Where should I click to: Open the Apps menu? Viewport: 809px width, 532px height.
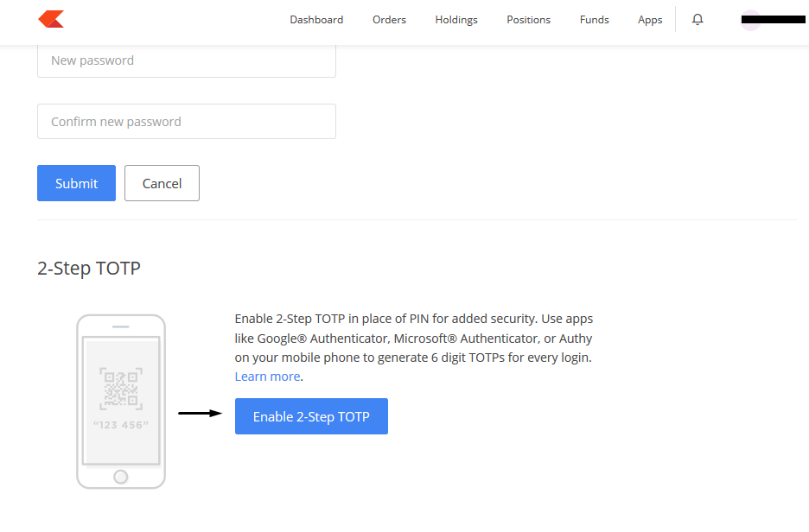(650, 20)
